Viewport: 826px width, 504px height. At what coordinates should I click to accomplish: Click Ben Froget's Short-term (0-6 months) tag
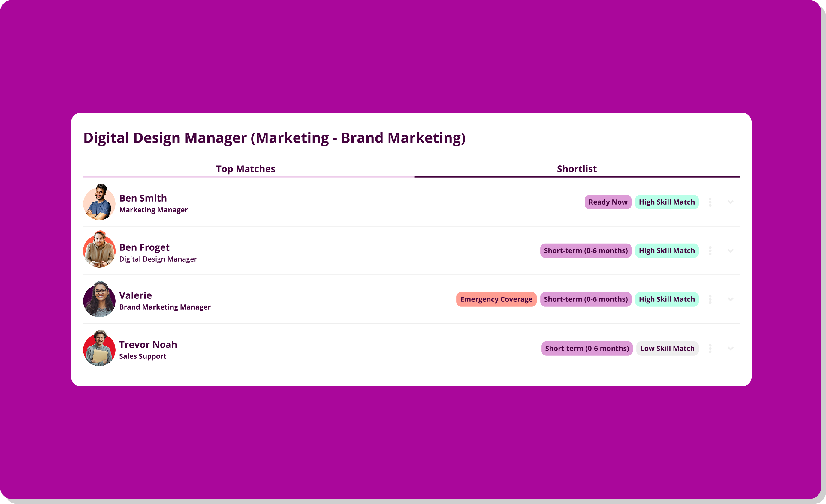[x=586, y=251]
